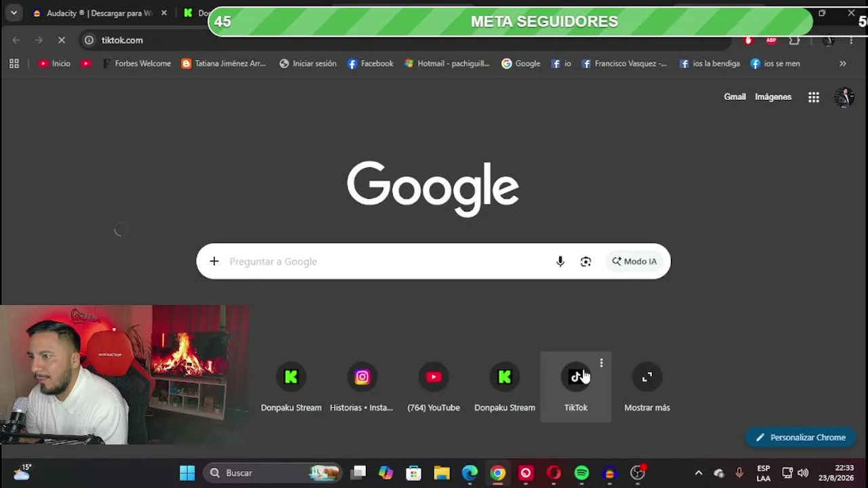The width and height of the screenshot is (868, 488).
Task: Click the Google logo
Action: tap(433, 188)
